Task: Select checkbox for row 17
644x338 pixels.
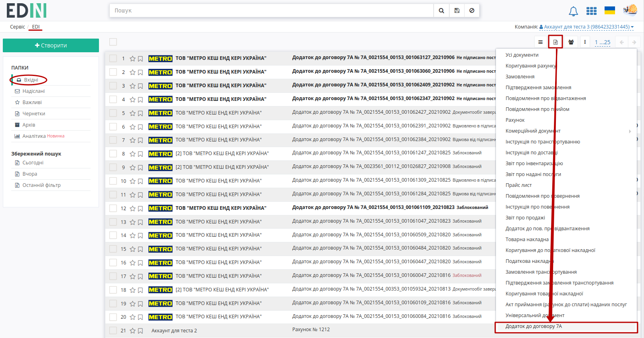Action: (x=113, y=276)
